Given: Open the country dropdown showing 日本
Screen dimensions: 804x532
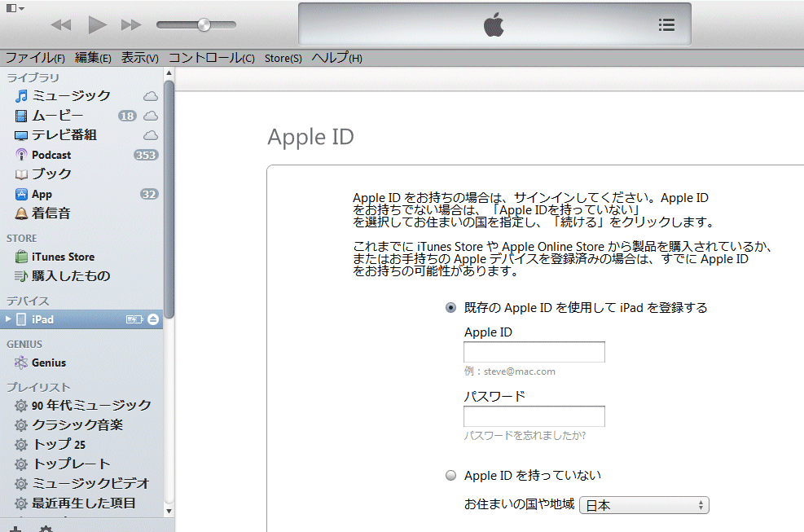Looking at the screenshot, I should (x=644, y=505).
